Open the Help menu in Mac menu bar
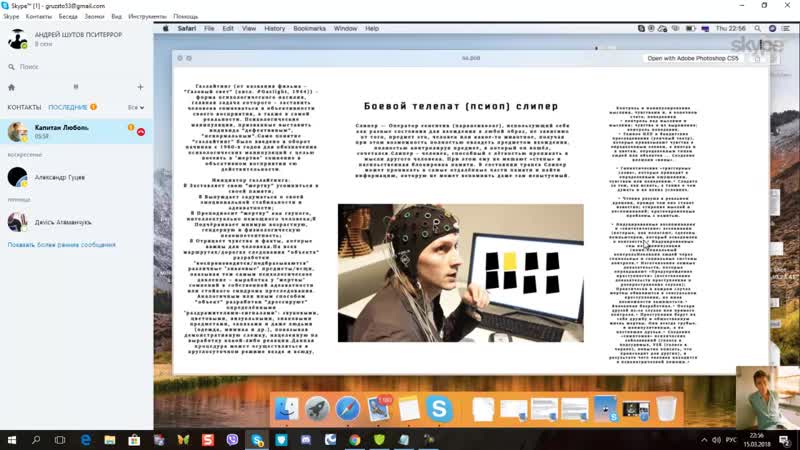Image resolution: width=800 pixels, height=450 pixels. pyautogui.click(x=372, y=29)
